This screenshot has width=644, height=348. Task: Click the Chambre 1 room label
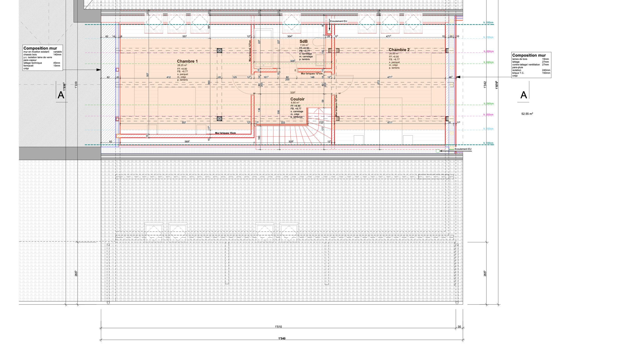point(187,61)
